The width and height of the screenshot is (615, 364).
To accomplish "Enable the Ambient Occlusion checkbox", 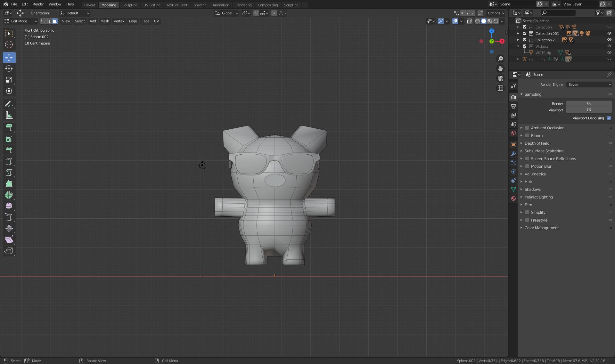I will tap(527, 128).
